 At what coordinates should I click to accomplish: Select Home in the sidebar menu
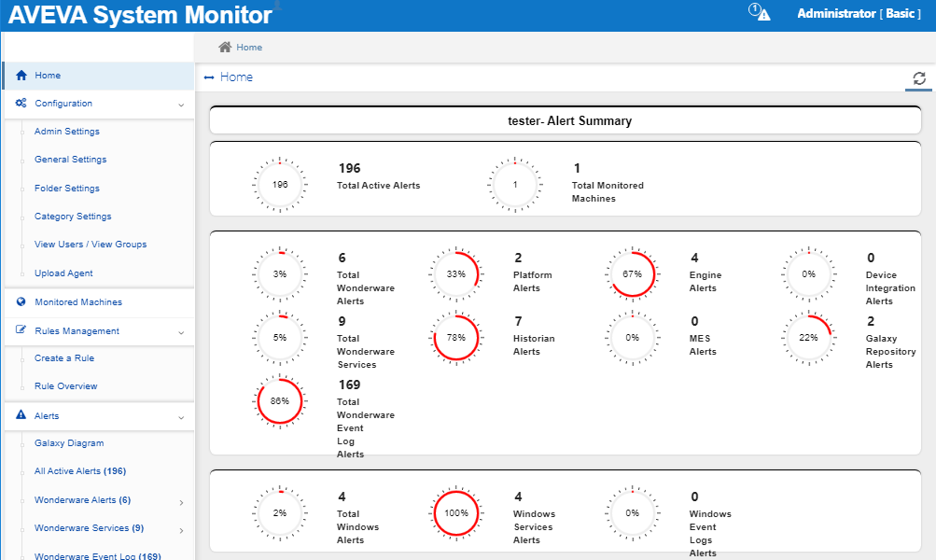99,76
